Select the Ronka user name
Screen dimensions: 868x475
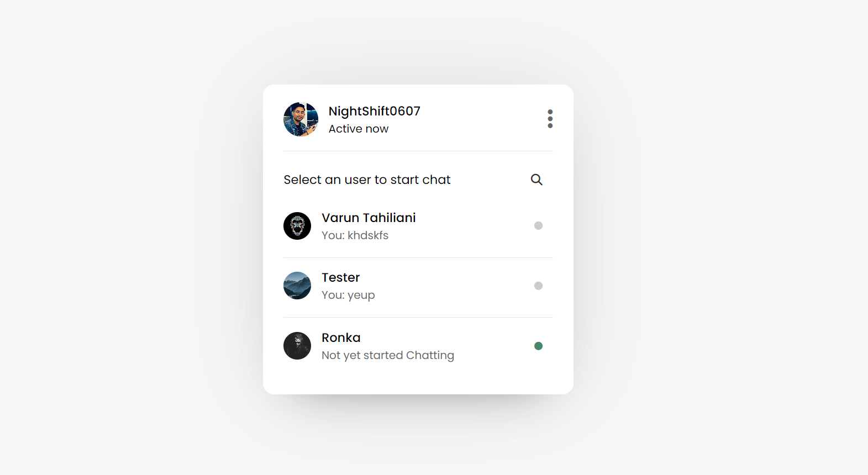341,338
